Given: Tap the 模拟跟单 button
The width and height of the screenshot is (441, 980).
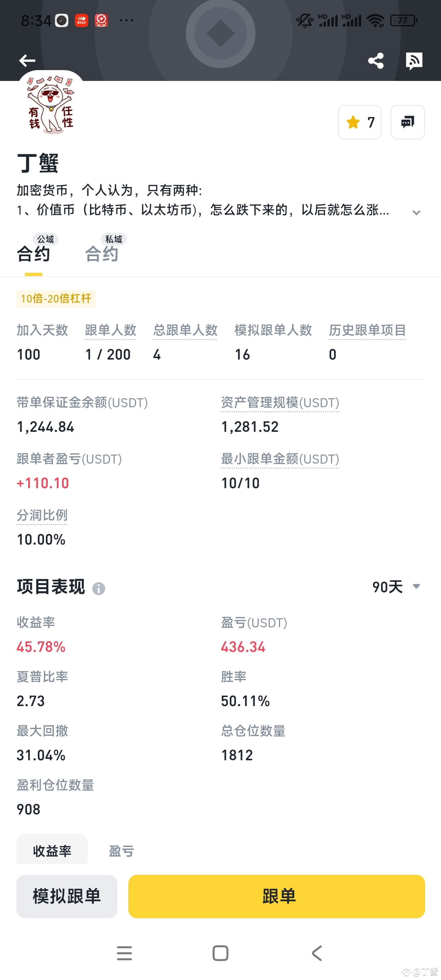Looking at the screenshot, I should (67, 896).
